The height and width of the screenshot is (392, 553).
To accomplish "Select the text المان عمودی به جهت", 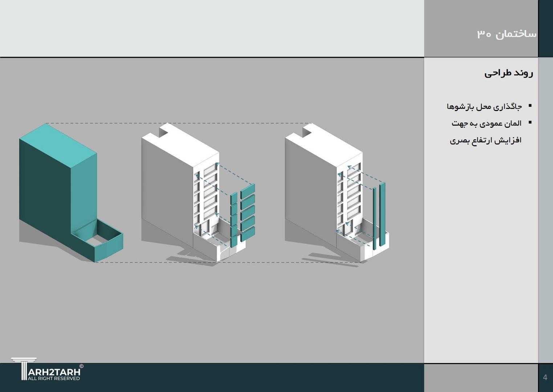I will point(486,123).
